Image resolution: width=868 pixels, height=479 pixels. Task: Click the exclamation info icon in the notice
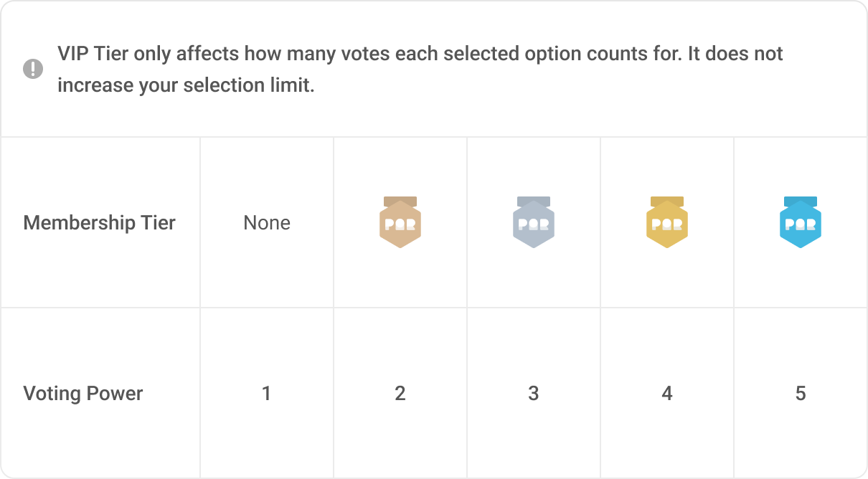(33, 70)
